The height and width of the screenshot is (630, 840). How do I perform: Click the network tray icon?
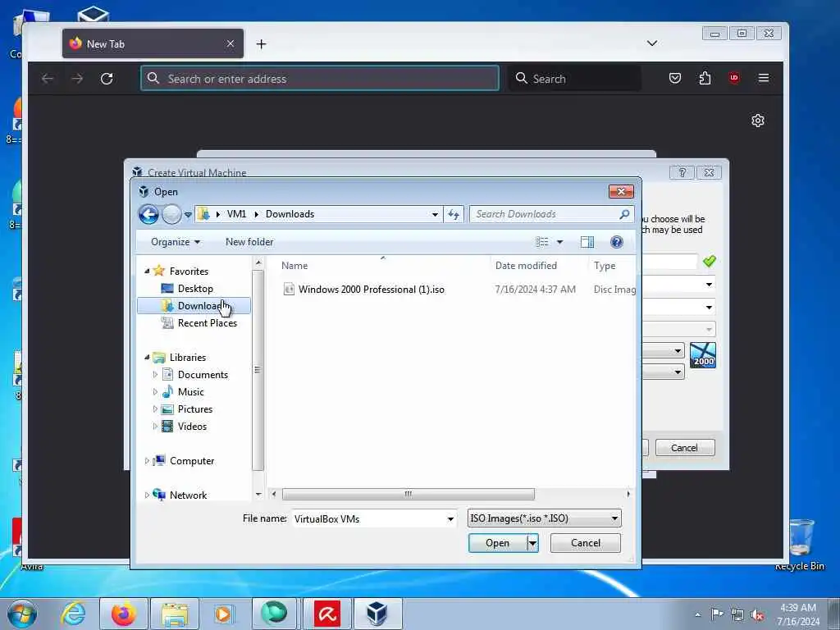point(737,614)
